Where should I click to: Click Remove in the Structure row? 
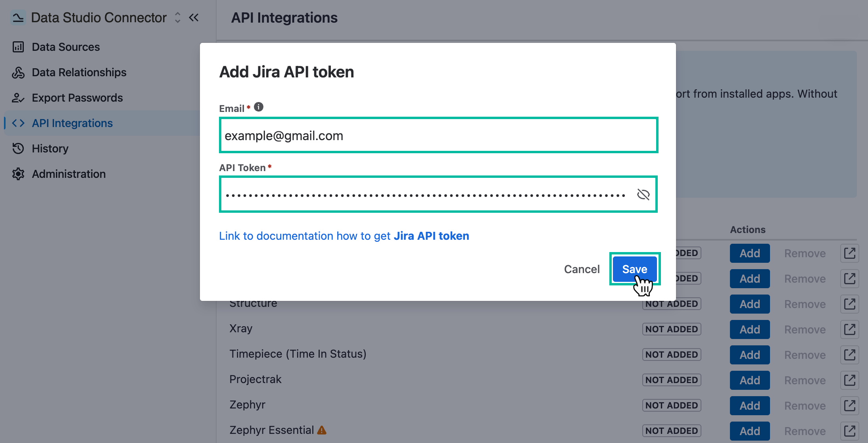click(805, 304)
